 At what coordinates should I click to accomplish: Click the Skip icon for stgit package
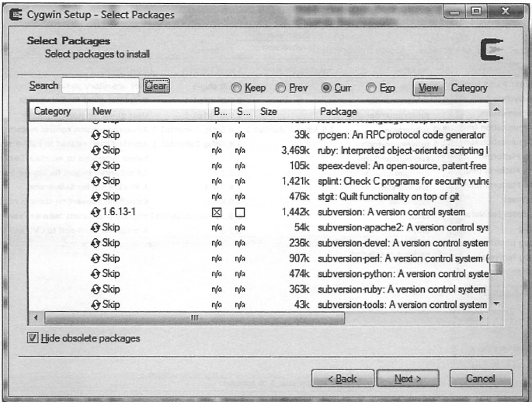pos(96,196)
